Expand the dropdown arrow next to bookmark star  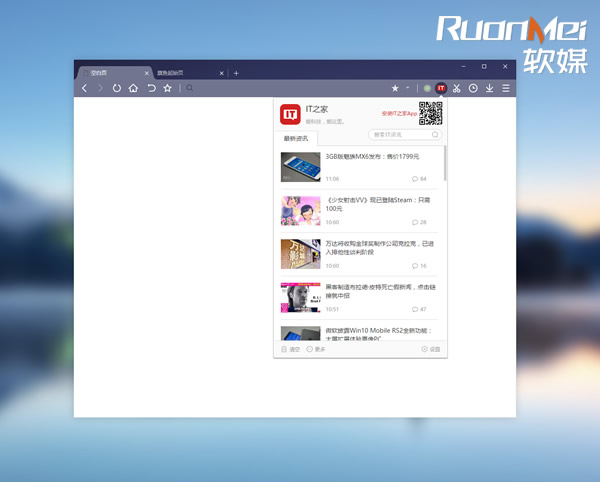pyautogui.click(x=408, y=88)
